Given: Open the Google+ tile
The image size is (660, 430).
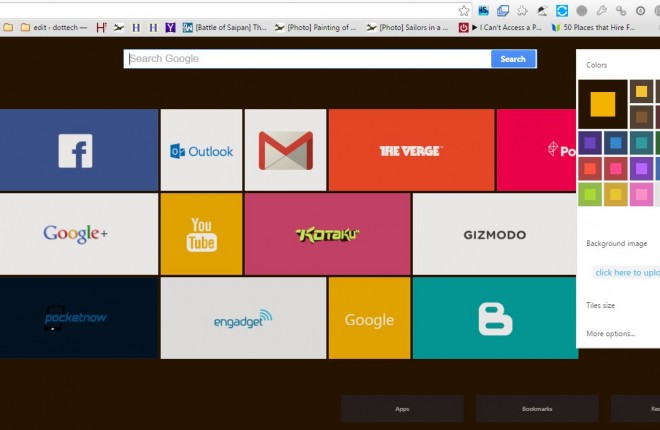Looking at the screenshot, I should (79, 234).
